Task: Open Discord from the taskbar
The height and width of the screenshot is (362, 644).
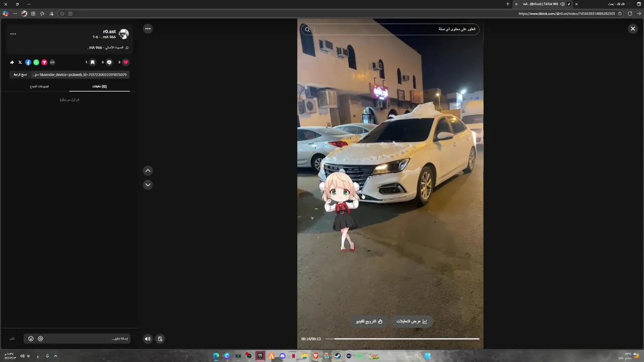Action: click(x=282, y=356)
